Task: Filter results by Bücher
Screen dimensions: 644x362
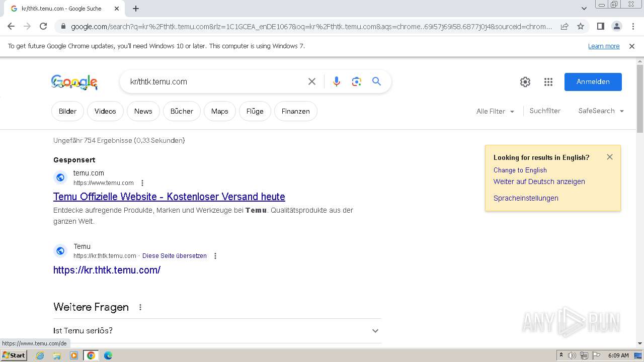Action: click(x=182, y=111)
